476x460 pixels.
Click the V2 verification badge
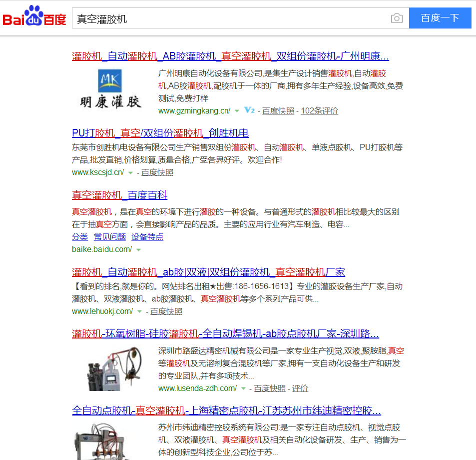pos(249,110)
